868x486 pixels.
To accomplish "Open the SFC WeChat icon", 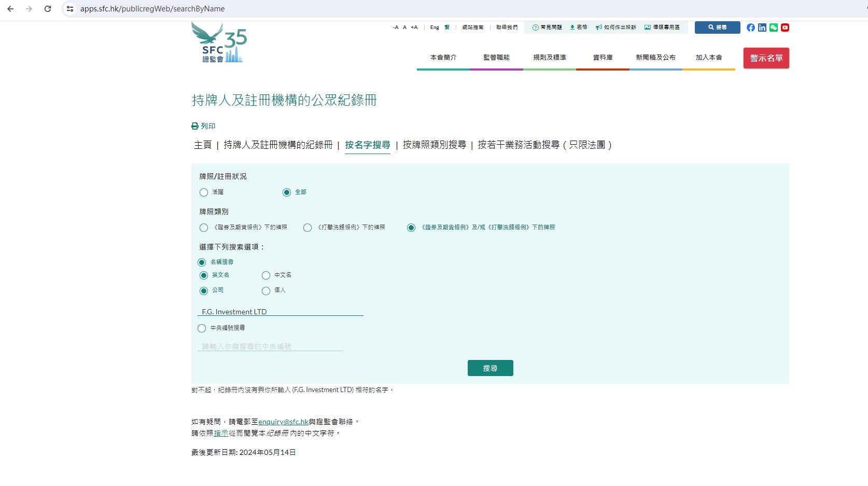I will pyautogui.click(x=774, y=27).
